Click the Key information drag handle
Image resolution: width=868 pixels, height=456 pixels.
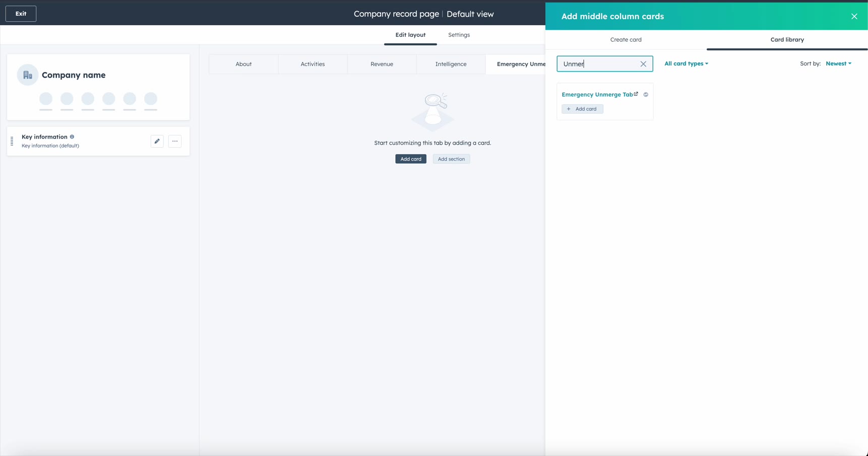point(12,141)
